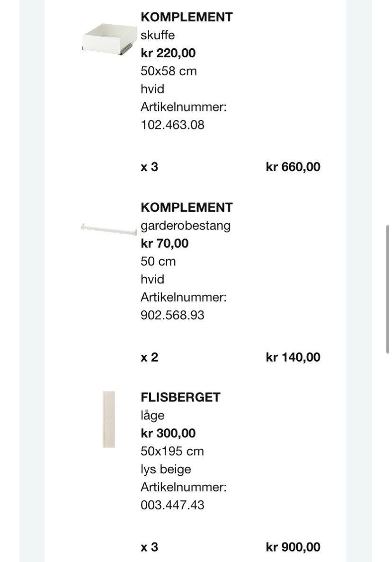Select the KOMPLEMENT skuffe product title
Screen dimensions: 392x562
187,17
